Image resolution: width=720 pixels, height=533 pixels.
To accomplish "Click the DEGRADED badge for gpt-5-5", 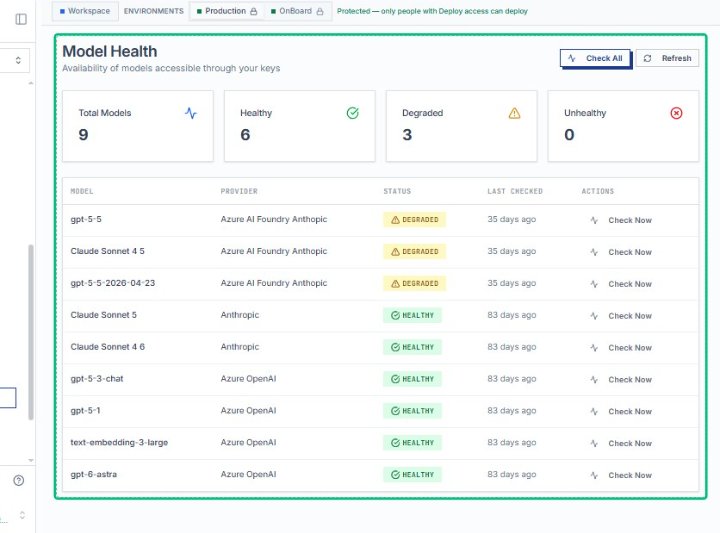I will [415, 220].
